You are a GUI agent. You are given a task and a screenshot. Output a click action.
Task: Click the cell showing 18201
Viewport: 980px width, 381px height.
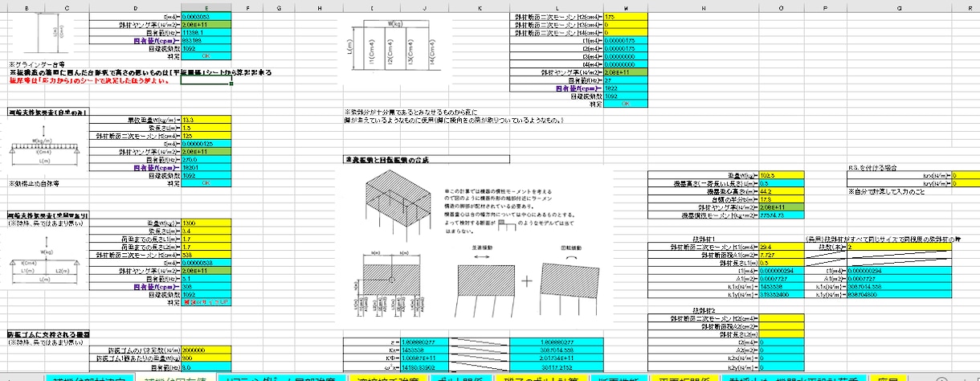tap(206, 167)
